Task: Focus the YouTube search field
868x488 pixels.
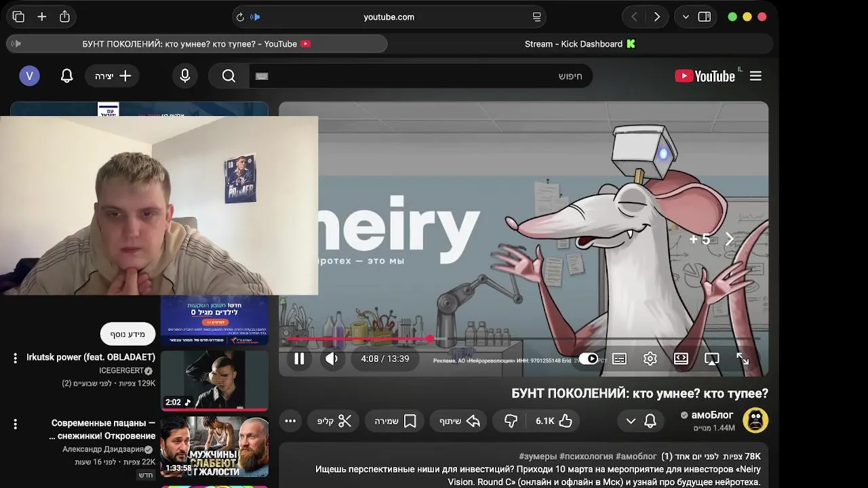Action: (421, 76)
